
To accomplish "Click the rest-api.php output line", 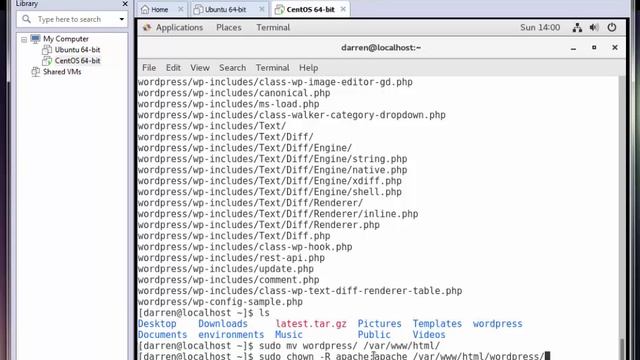I will click(x=231, y=258).
